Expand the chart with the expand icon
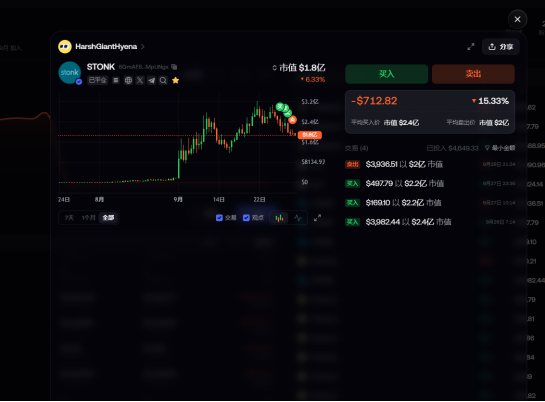 (x=317, y=218)
